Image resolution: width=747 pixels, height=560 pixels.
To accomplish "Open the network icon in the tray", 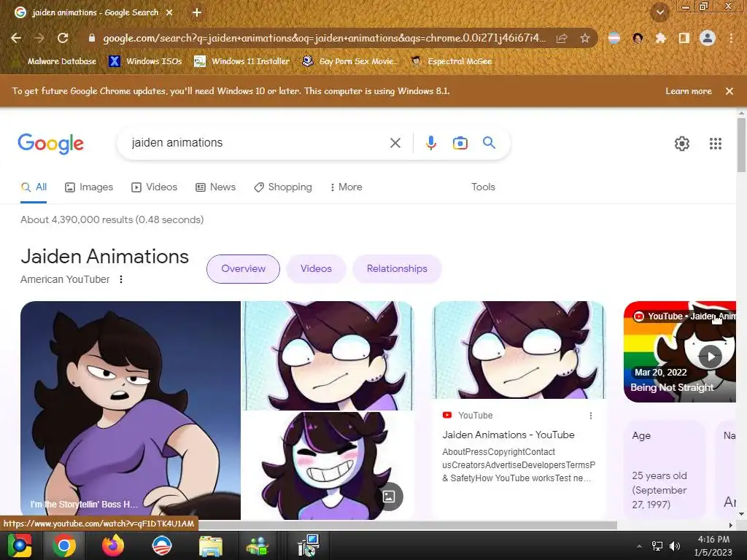I will 657,546.
